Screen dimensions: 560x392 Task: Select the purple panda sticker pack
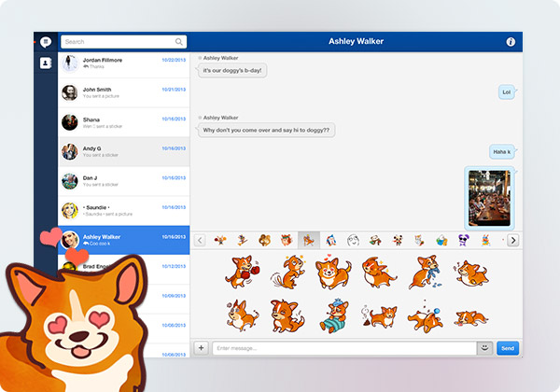(463, 240)
